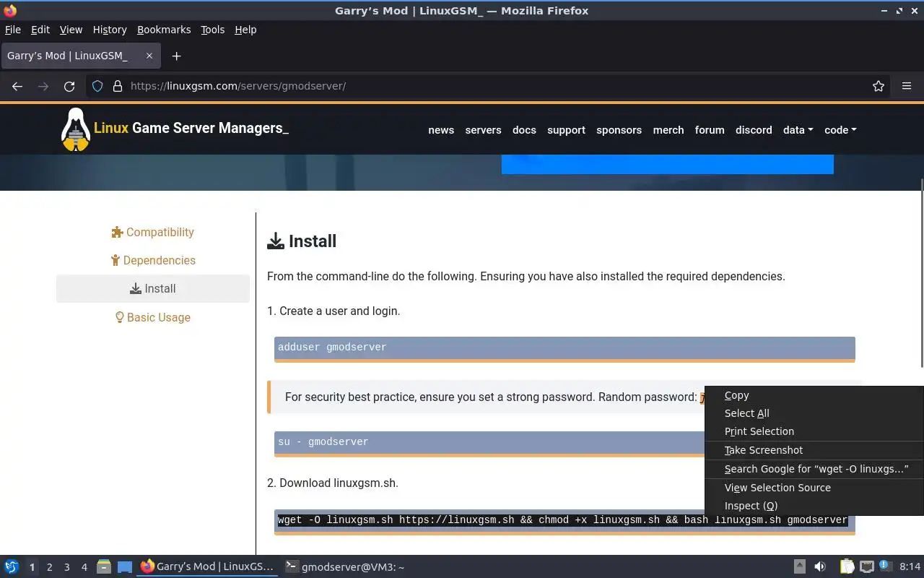
Task: Choose Select All in the context menu
Action: tap(814, 413)
